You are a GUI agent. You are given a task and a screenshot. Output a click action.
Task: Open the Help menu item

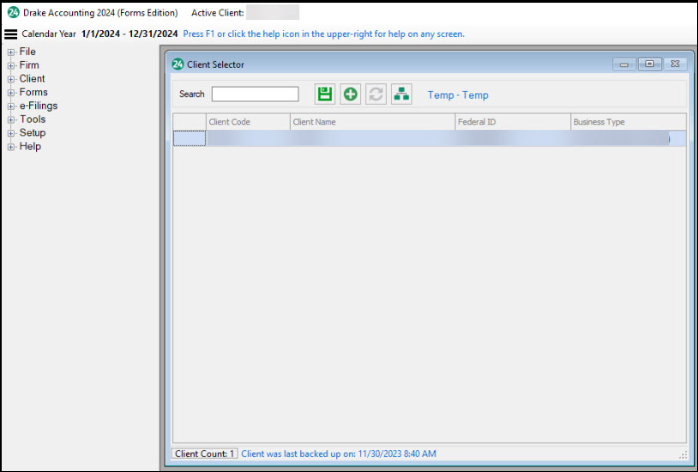point(30,146)
